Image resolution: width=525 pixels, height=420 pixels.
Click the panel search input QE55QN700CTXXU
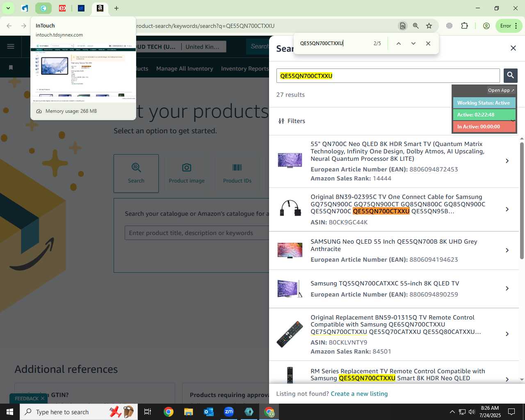pyautogui.click(x=388, y=76)
